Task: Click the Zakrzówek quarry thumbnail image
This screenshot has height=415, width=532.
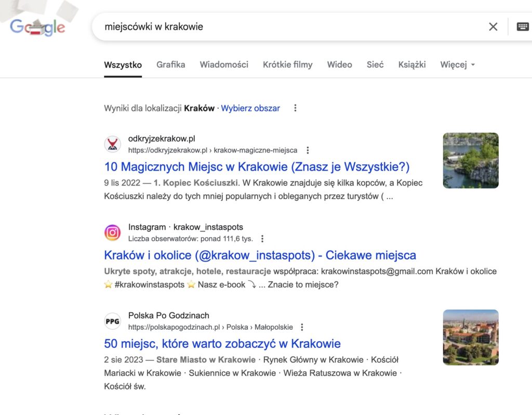Action: [x=471, y=160]
